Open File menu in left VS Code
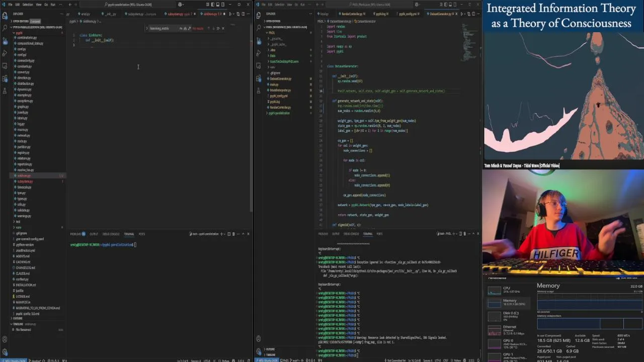Viewport: 644px width, 362px height. (10, 5)
